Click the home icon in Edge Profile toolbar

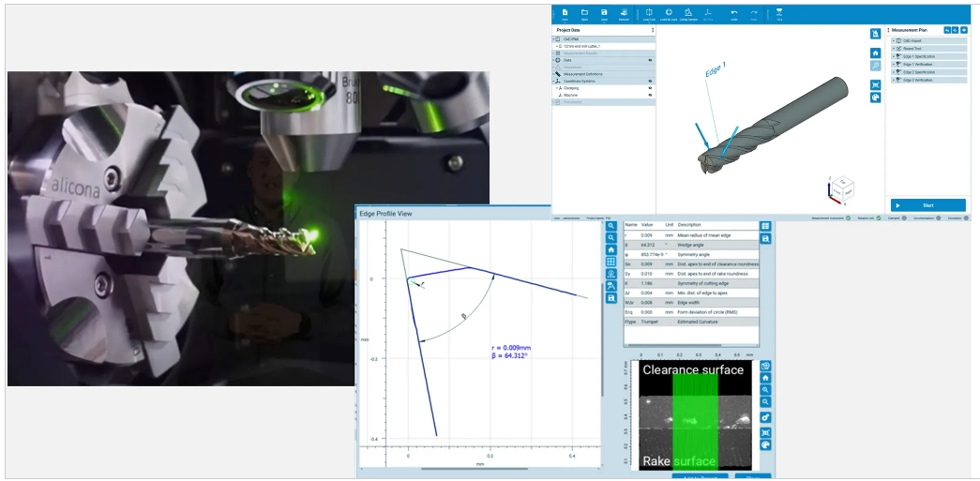[x=611, y=249]
